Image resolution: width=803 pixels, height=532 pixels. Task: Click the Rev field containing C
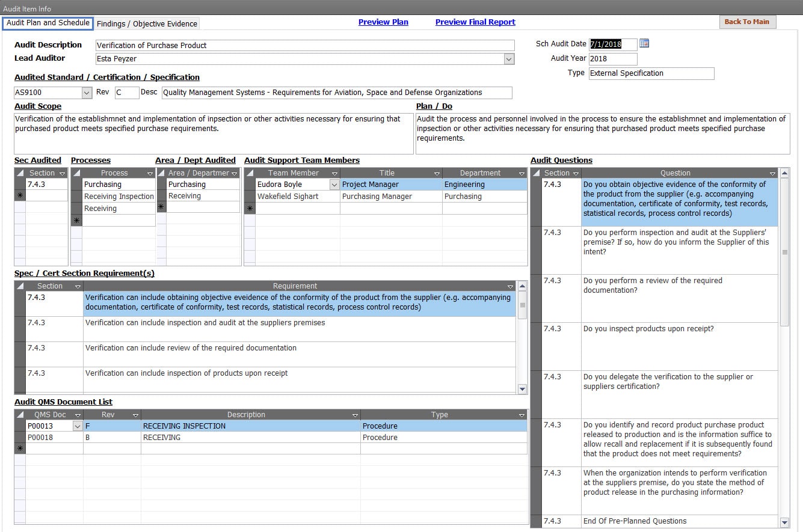126,93
